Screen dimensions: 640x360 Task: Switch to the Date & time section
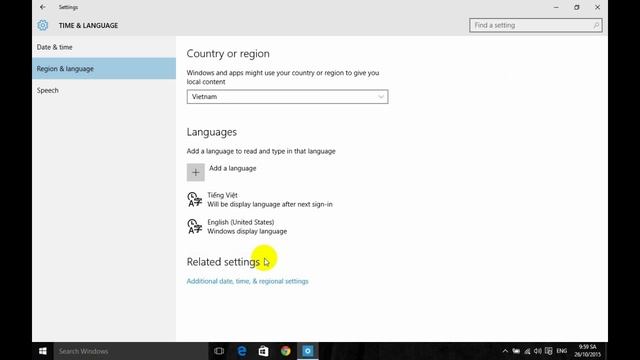pyautogui.click(x=104, y=47)
